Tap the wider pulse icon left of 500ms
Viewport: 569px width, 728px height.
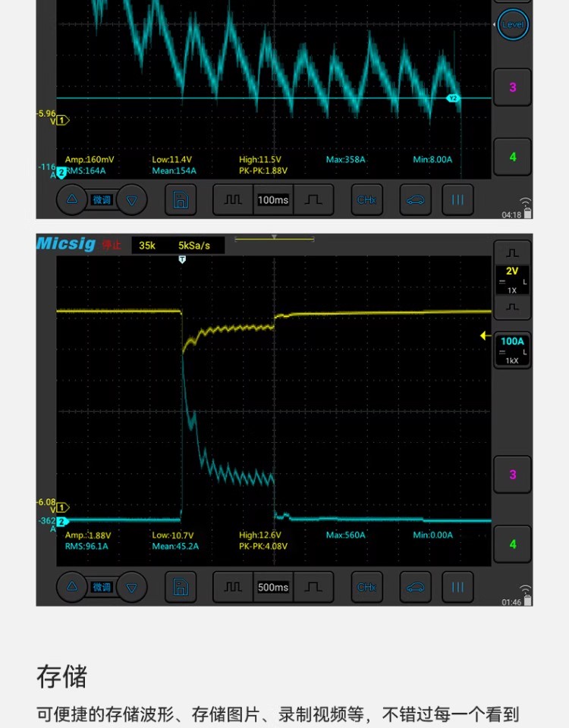(x=233, y=587)
